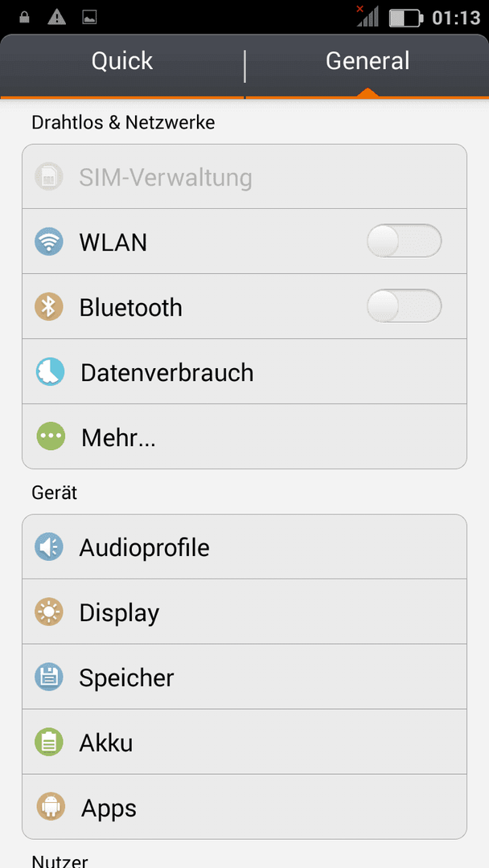Image resolution: width=489 pixels, height=868 pixels.
Task: Select the General tab
Action: click(368, 62)
